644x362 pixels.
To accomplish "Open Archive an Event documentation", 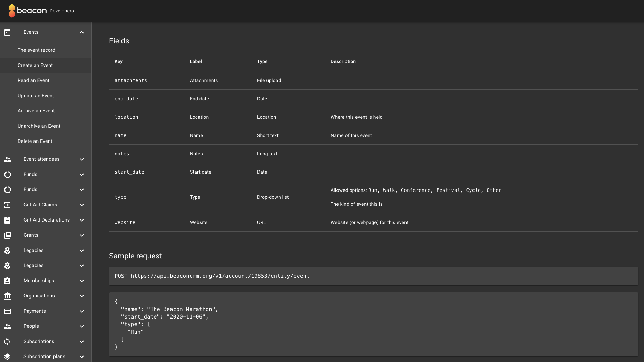I will pos(36,111).
